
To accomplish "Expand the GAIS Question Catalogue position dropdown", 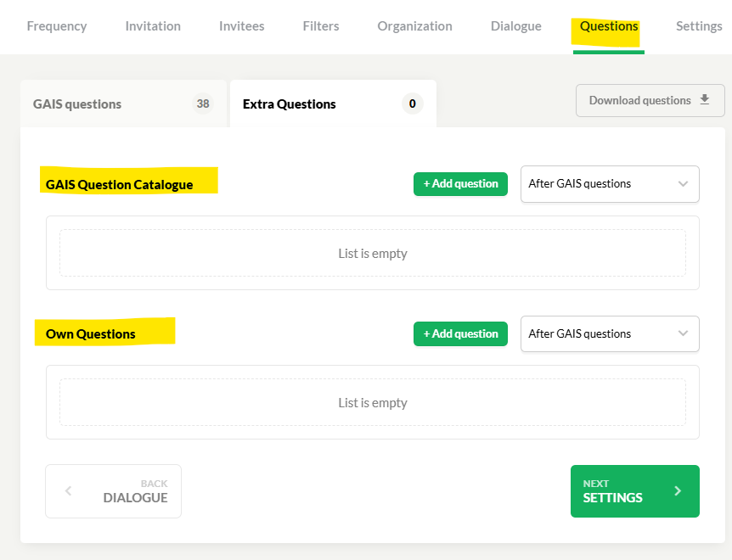I will 610,184.
